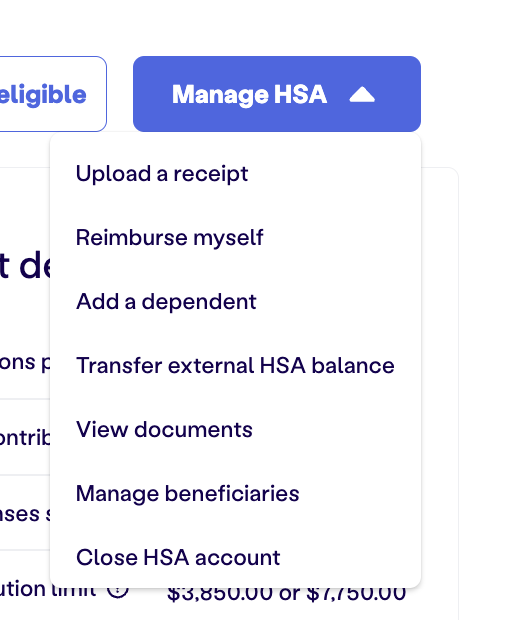Collapse menu using the Manage HSA caret arrow
Image resolution: width=520 pixels, height=620 pixels.
(x=362, y=95)
